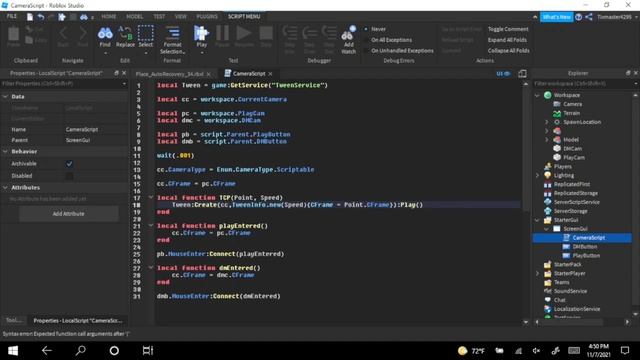This screenshot has width=640, height=360.
Task: Switch to the HOME ribbon tab
Action: [109, 17]
